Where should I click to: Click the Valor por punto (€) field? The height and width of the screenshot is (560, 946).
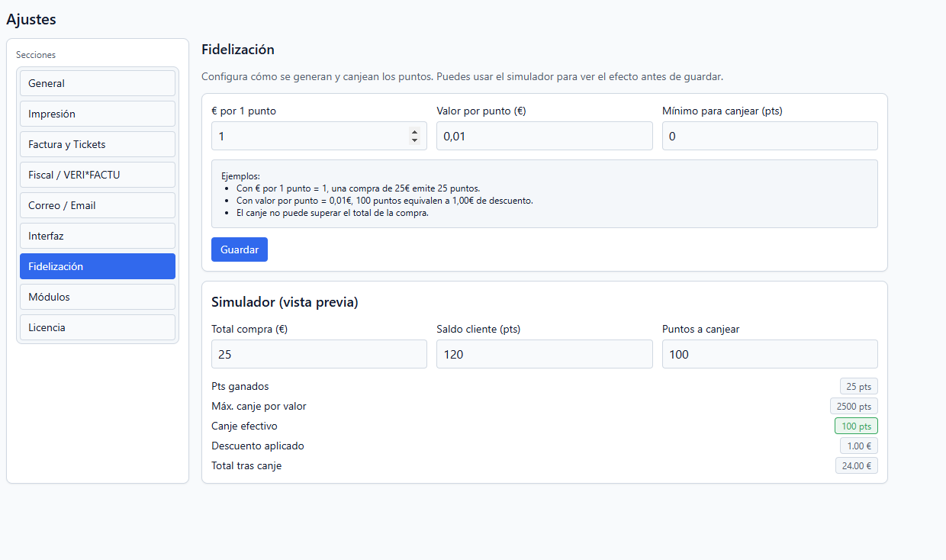pyautogui.click(x=544, y=136)
